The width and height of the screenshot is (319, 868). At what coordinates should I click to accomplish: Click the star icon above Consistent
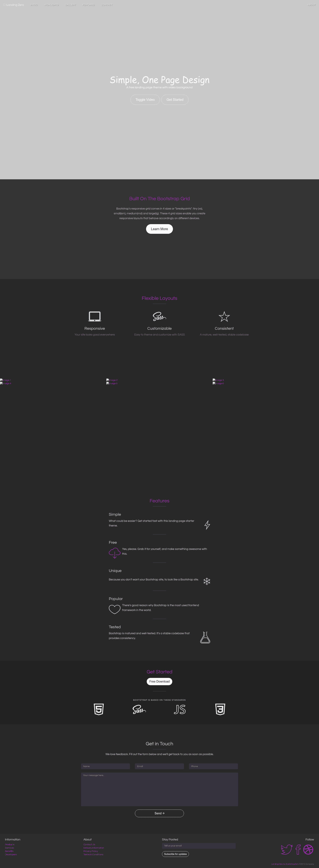224,316
